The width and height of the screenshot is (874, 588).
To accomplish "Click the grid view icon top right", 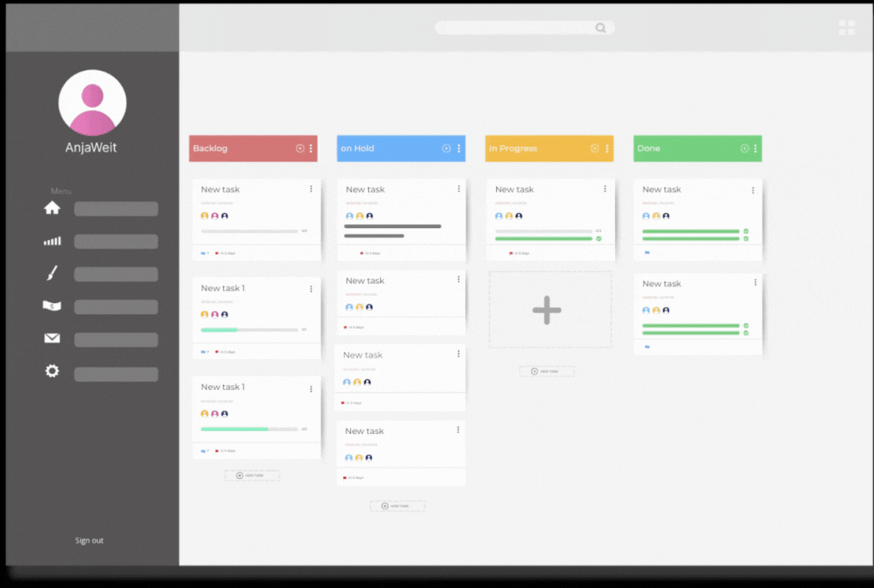I will [x=846, y=28].
